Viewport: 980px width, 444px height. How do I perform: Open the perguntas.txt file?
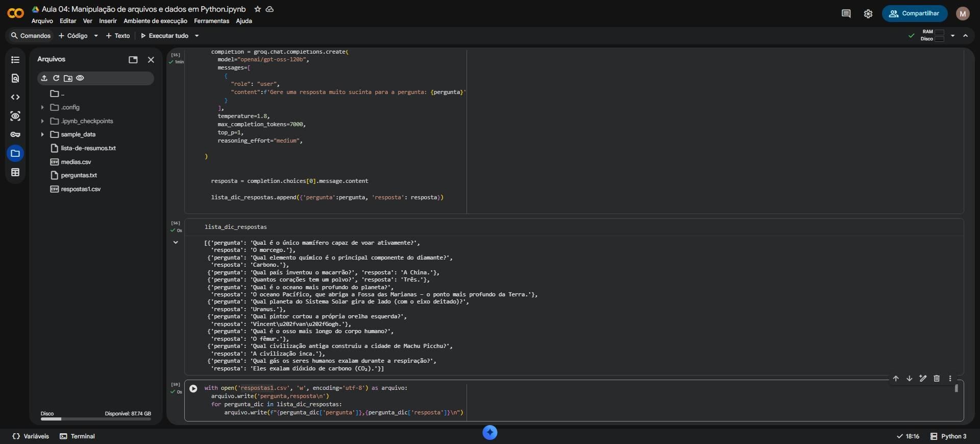click(74, 175)
